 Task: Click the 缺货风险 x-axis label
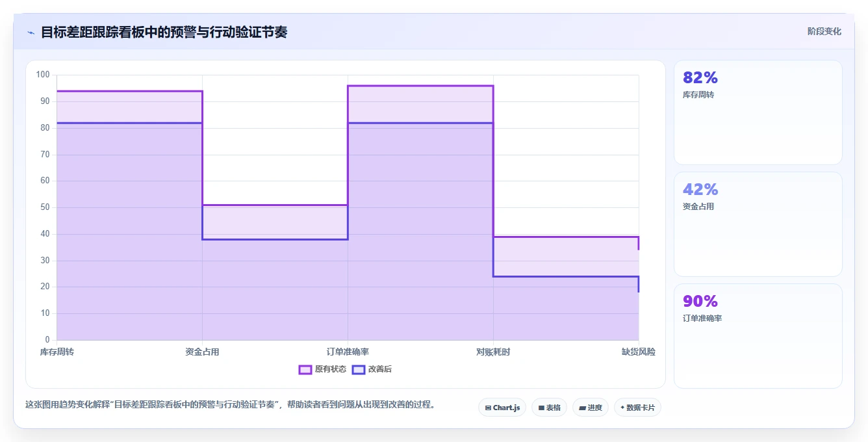[x=639, y=352]
